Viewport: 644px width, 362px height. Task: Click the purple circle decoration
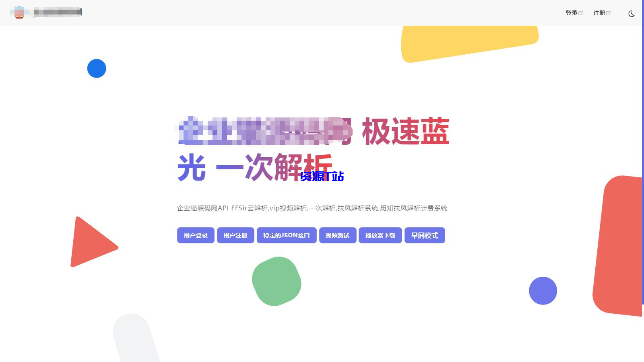543,290
